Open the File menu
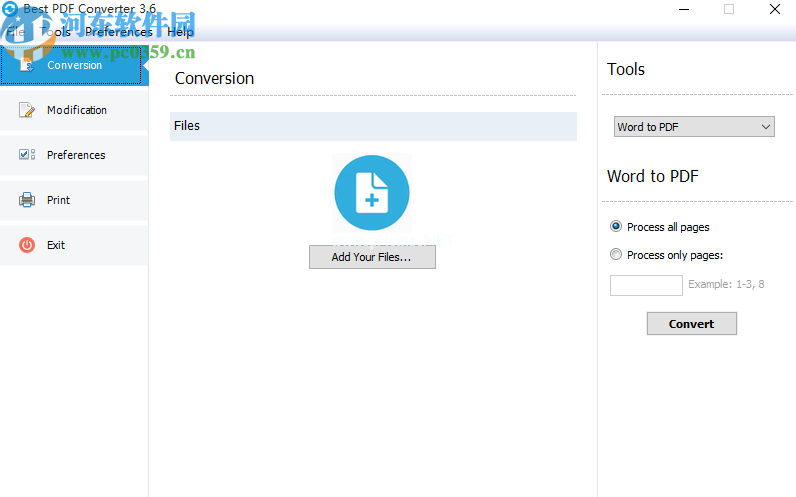796x497 pixels. pos(15,32)
